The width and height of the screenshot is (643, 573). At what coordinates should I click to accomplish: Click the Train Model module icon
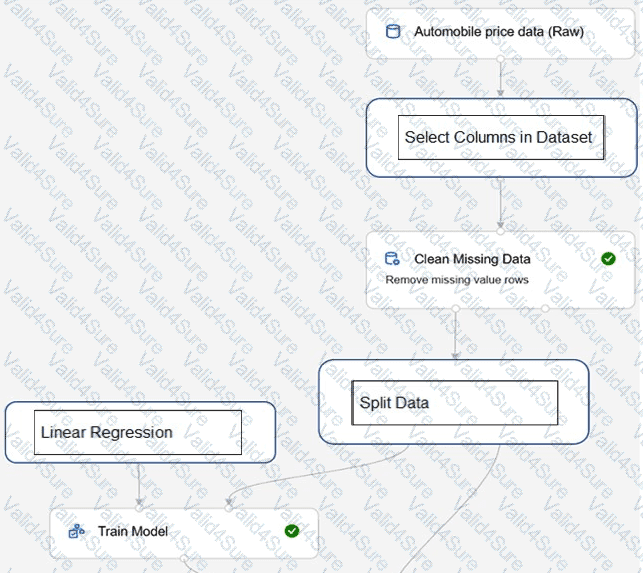(x=76, y=531)
